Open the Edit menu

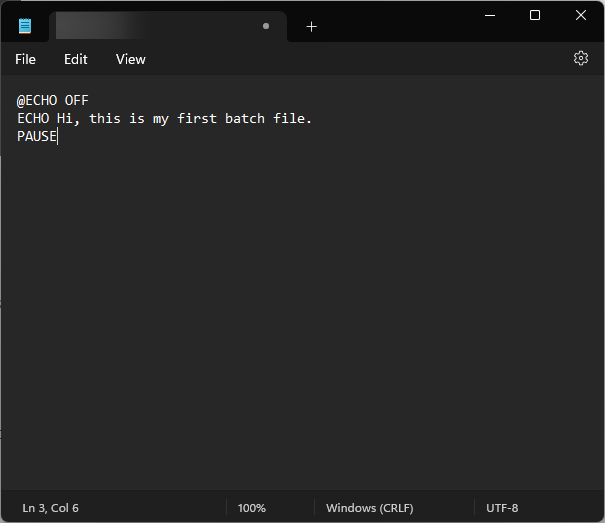point(76,59)
